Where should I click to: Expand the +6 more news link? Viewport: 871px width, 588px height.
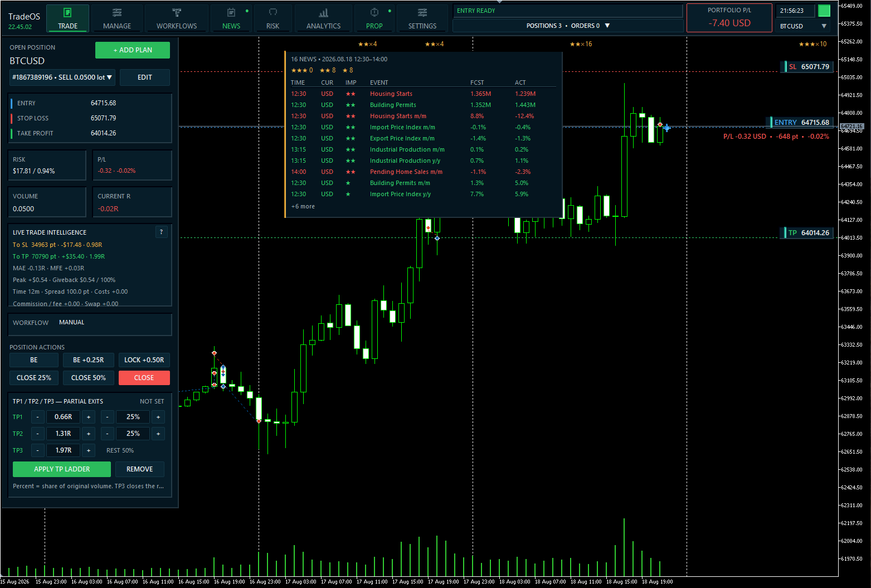click(303, 207)
